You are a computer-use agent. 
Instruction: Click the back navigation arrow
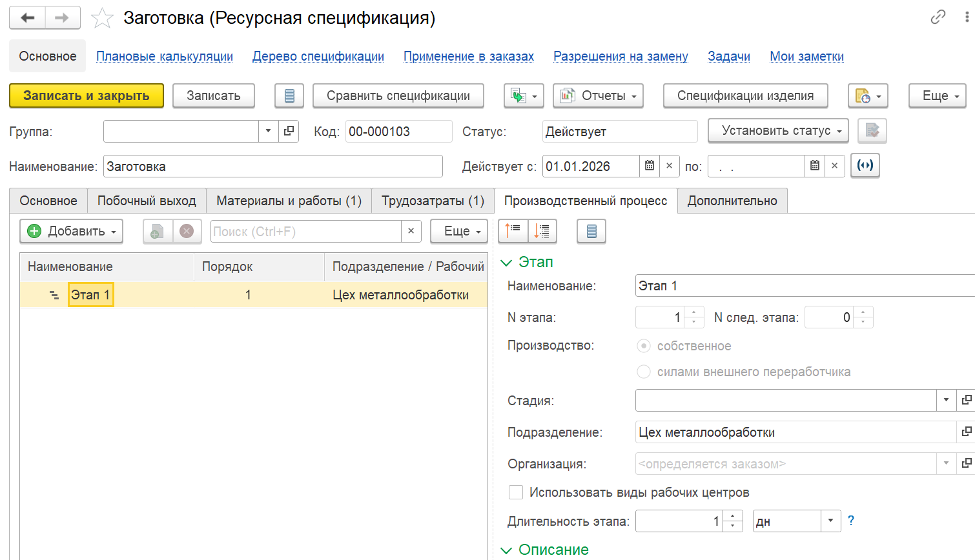point(27,18)
